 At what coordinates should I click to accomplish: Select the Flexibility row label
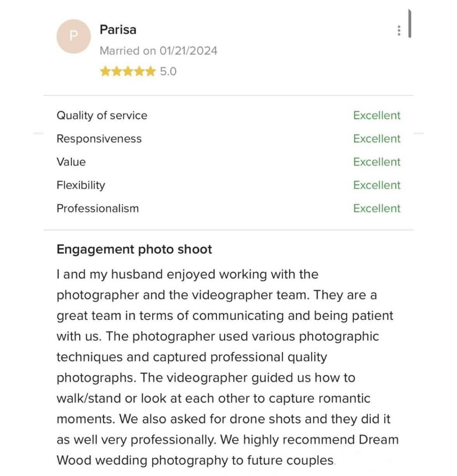(81, 185)
